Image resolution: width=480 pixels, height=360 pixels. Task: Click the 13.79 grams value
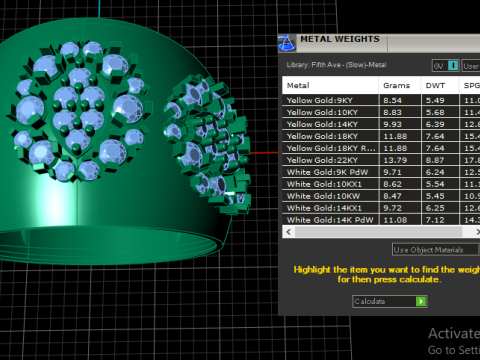[395, 160]
